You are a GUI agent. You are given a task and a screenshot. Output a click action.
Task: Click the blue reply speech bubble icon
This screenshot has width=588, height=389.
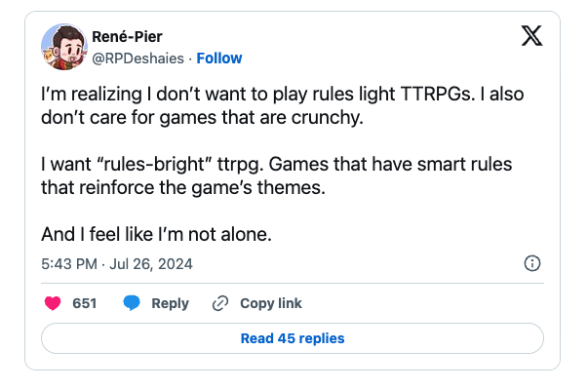(x=132, y=303)
